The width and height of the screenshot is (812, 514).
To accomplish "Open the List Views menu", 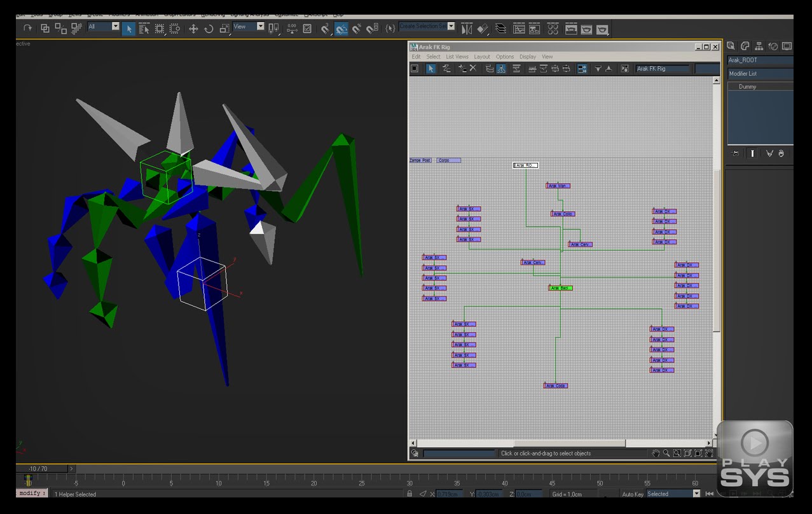I will point(457,57).
